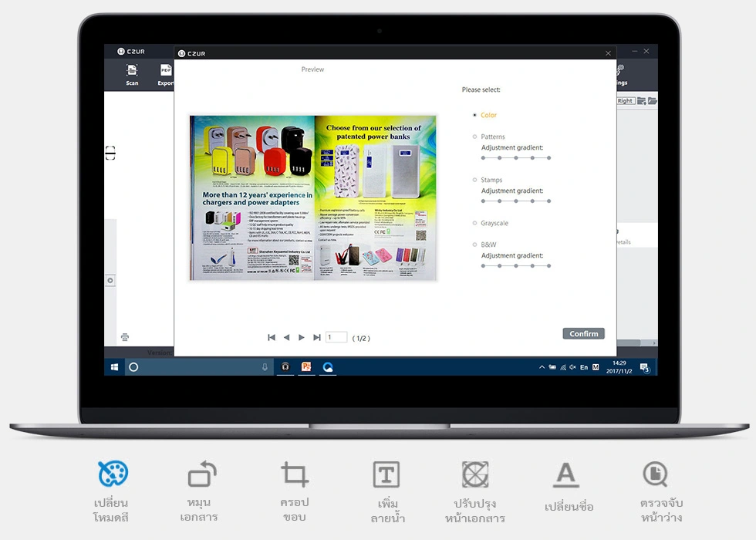
Task: Go to first page in preview
Action: click(272, 338)
